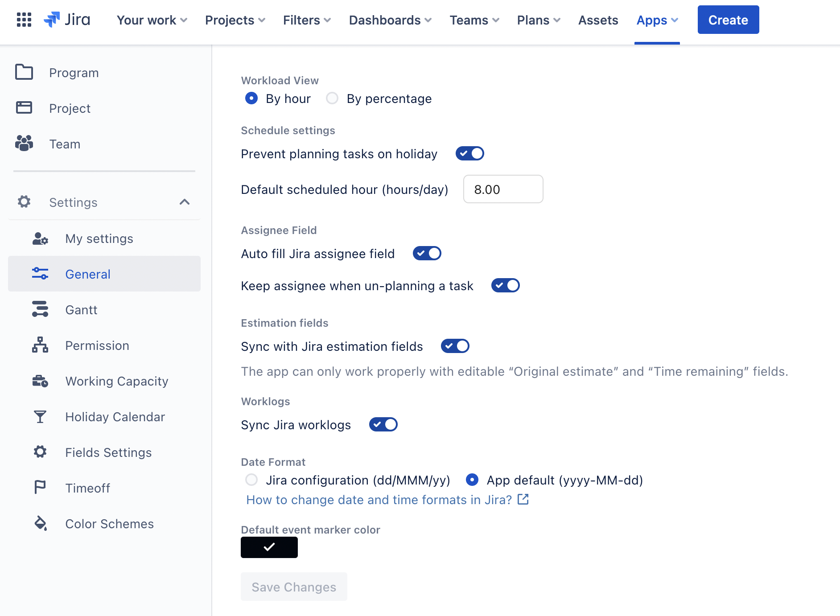The image size is (840, 616).
Task: Open the Timeoff settings page
Action: tap(104, 488)
